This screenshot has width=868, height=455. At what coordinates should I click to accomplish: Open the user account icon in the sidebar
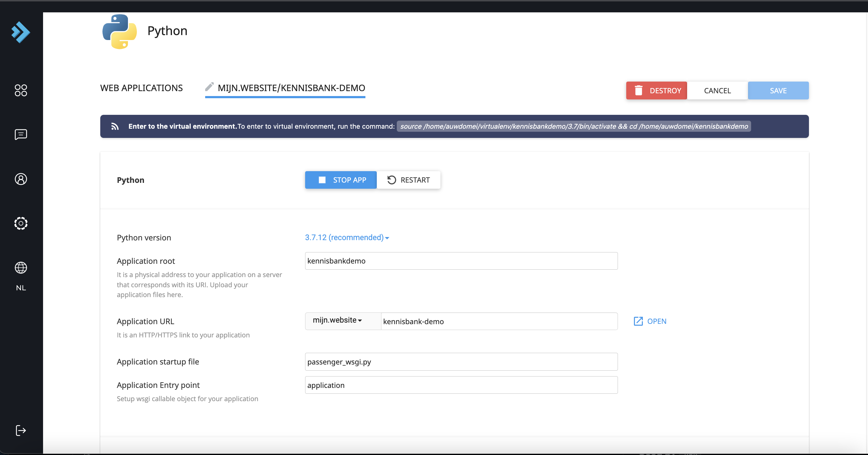(21, 179)
